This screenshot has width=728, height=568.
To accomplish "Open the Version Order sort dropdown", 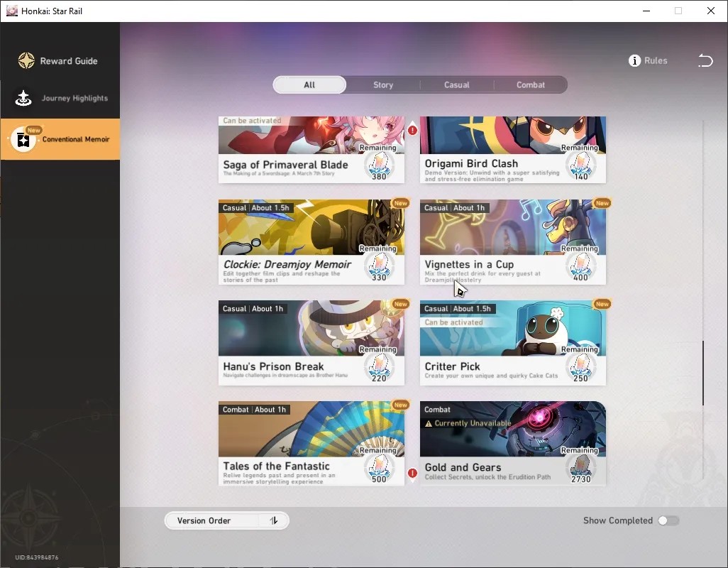I will [226, 520].
